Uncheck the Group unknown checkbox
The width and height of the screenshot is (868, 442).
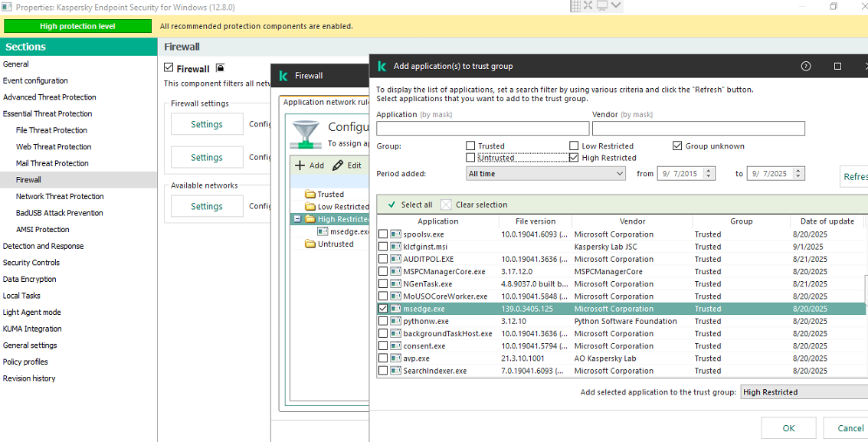(x=677, y=146)
